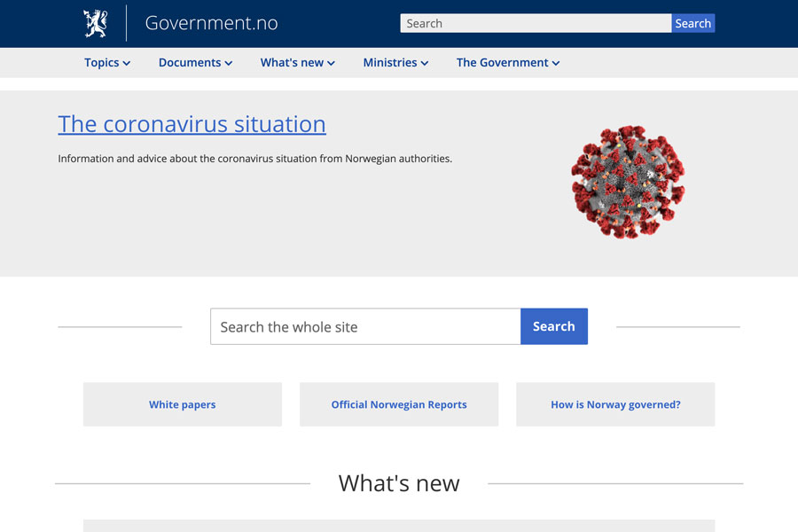The image size is (798, 532).
Task: Focus the Search the whole site field
Action: pos(365,326)
